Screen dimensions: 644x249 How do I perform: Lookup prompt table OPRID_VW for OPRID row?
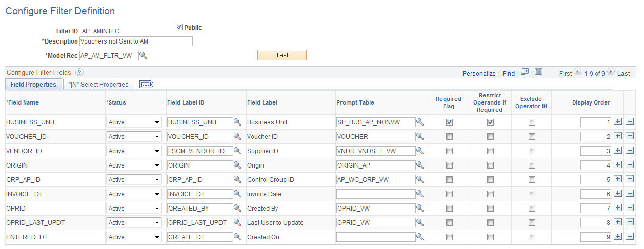click(x=420, y=209)
